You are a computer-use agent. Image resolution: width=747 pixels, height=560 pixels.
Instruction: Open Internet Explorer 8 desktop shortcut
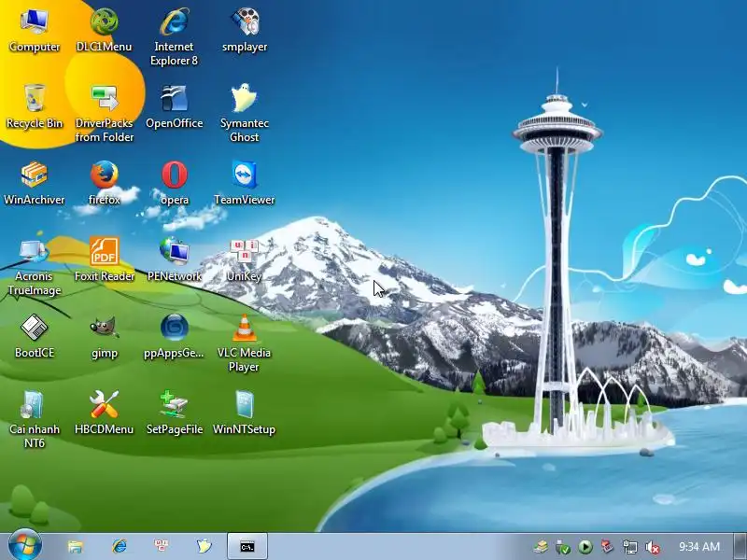(174, 36)
